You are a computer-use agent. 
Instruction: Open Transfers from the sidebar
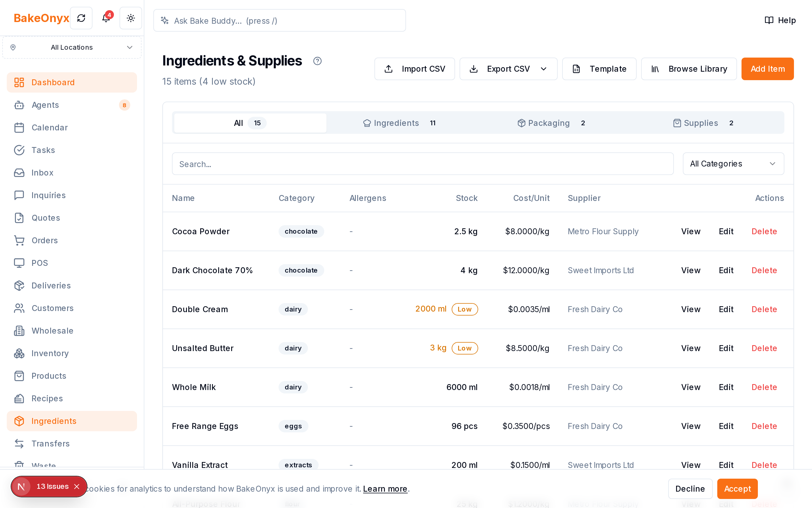72,443
